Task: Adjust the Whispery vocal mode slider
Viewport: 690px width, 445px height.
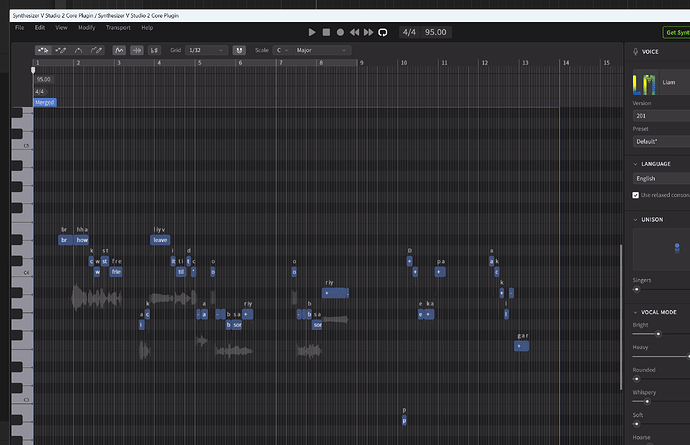Action: click(x=647, y=401)
